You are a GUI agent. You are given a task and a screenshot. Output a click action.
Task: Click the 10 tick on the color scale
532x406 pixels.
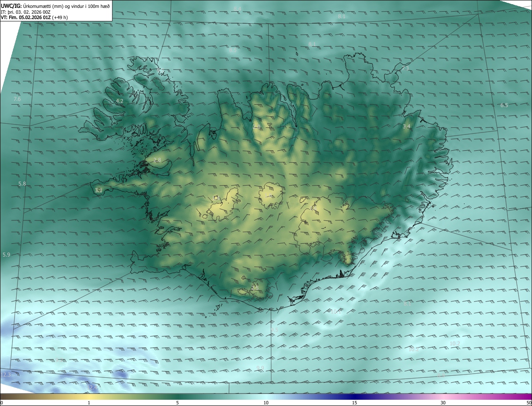(x=266, y=403)
